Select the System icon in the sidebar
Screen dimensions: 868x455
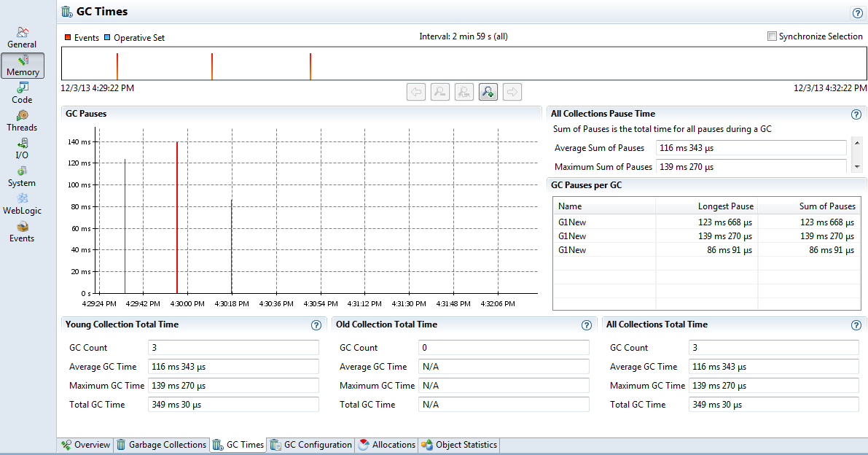22,175
